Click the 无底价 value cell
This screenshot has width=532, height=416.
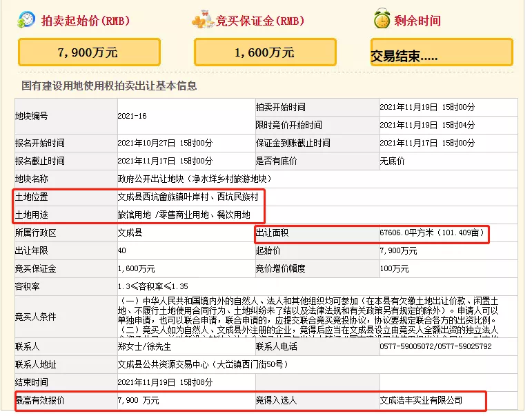click(x=449, y=161)
